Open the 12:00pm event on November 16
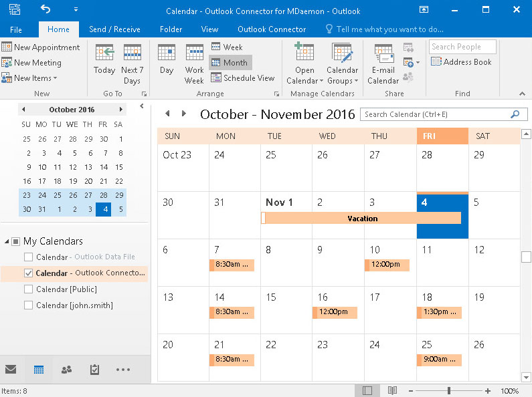Viewport: 532px width, 397px height. (x=335, y=312)
